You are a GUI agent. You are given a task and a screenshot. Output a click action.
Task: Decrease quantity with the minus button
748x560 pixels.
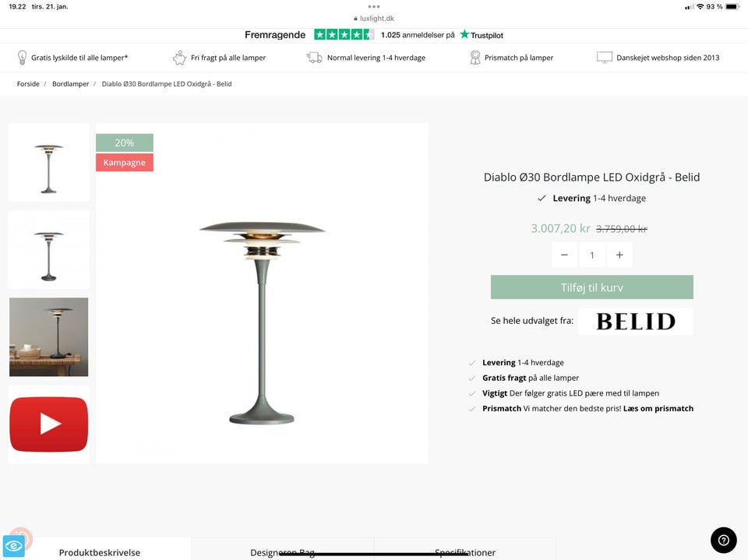pyautogui.click(x=564, y=255)
